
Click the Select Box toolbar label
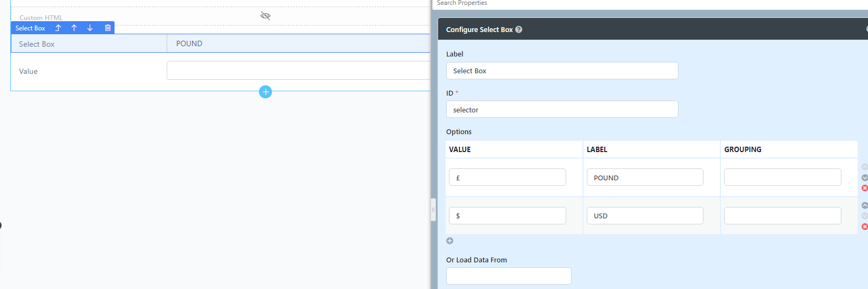pyautogui.click(x=30, y=28)
